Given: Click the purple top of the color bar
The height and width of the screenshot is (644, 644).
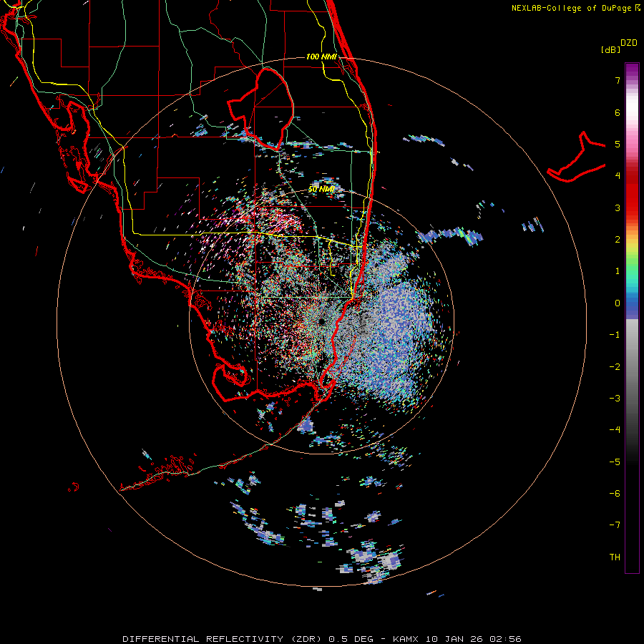Looking at the screenshot, I should (632, 70).
